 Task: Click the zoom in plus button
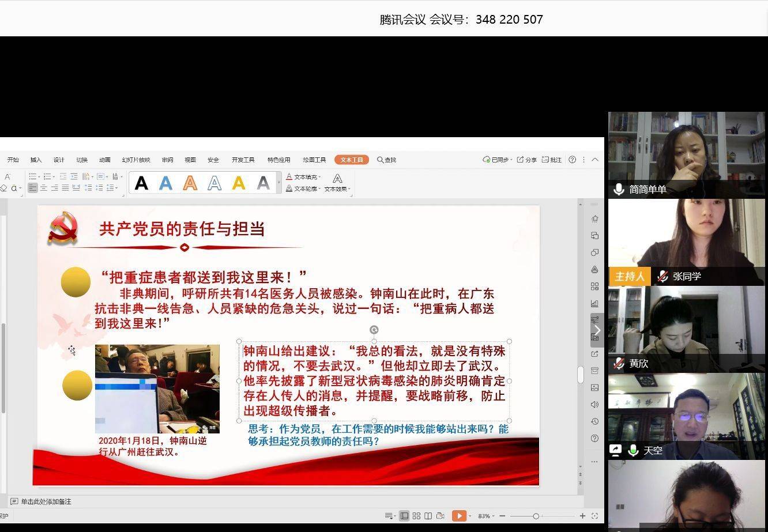tap(582, 516)
